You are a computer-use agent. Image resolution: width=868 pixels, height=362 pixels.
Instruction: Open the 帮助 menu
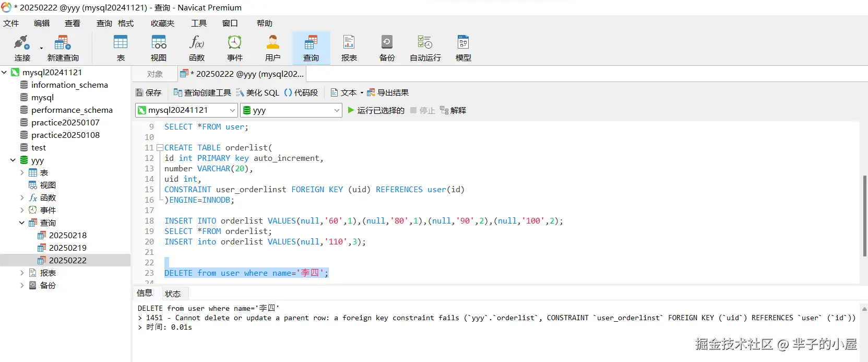coord(265,23)
